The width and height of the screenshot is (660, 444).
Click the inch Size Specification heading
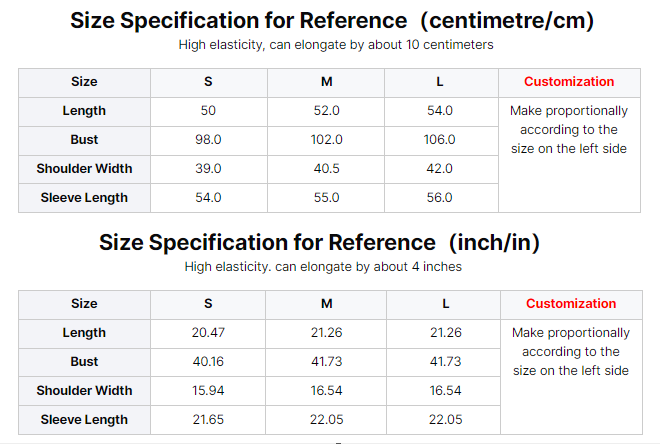point(329,243)
